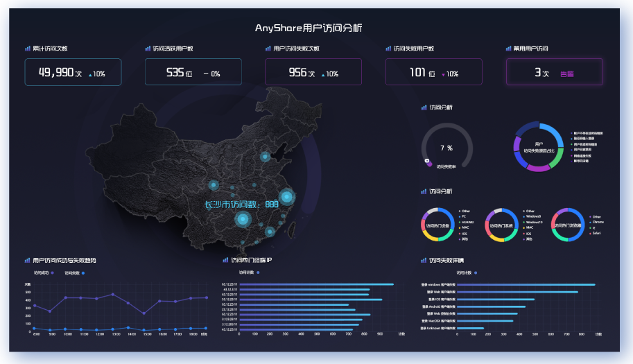Open the 49,990次 total visits card

(x=73, y=72)
